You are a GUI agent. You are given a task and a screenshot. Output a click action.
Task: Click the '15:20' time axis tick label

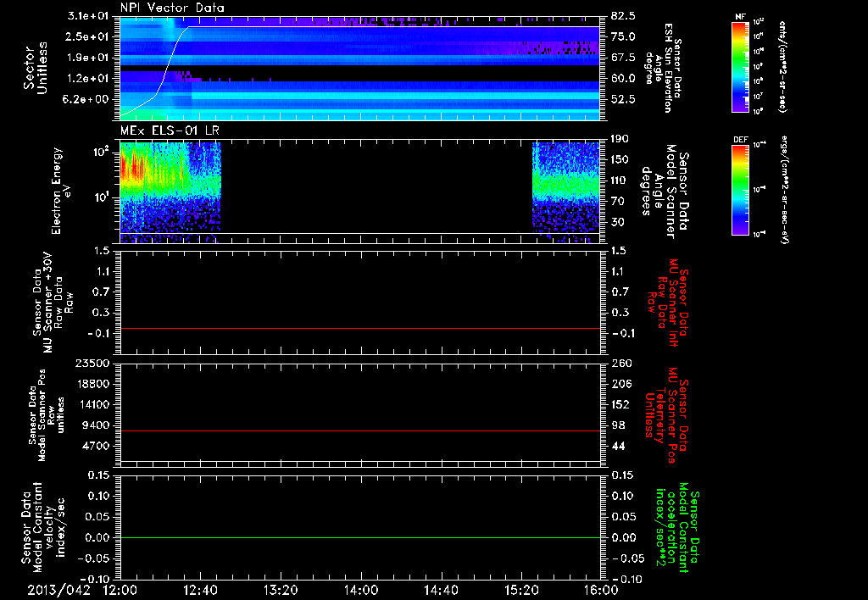[x=521, y=590]
